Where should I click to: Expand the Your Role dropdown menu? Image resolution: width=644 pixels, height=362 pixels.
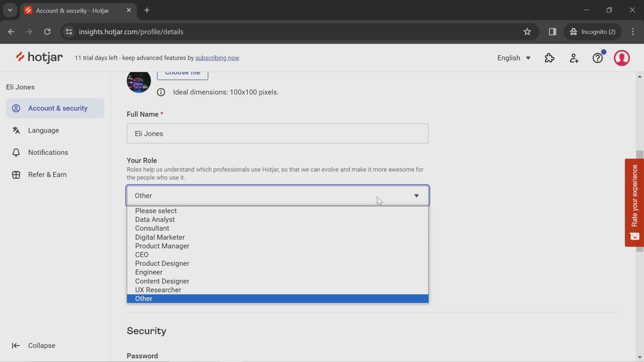pos(278,196)
